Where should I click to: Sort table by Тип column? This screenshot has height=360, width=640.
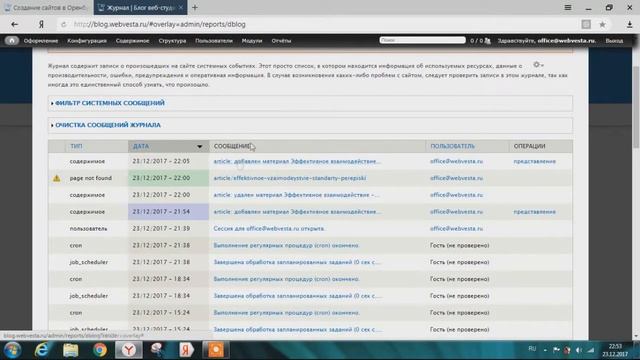click(x=76, y=146)
